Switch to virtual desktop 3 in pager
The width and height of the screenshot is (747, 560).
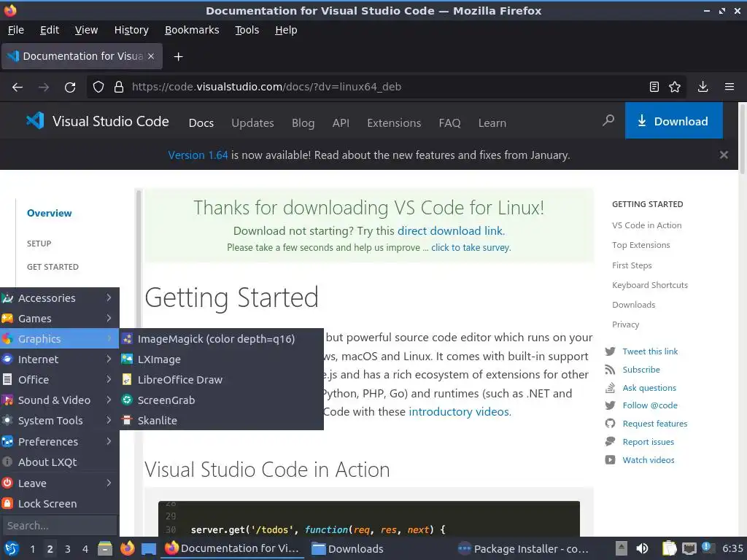(x=68, y=549)
